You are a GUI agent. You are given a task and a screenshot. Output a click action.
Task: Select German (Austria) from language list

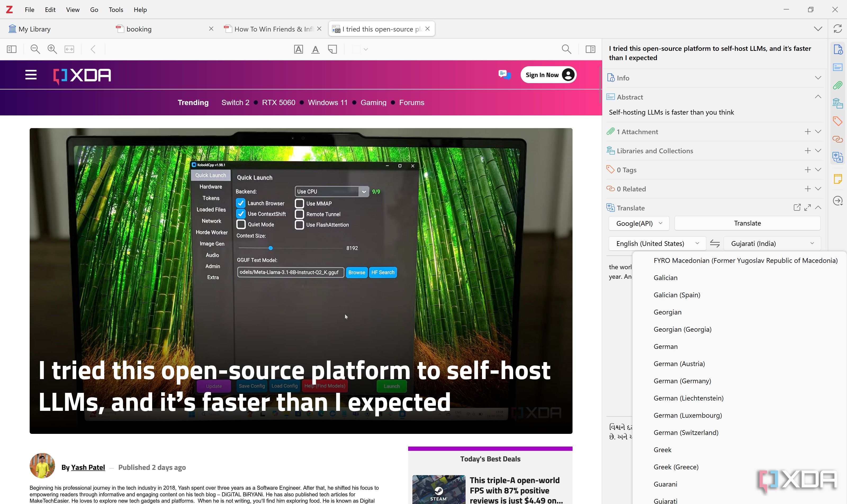tap(679, 364)
